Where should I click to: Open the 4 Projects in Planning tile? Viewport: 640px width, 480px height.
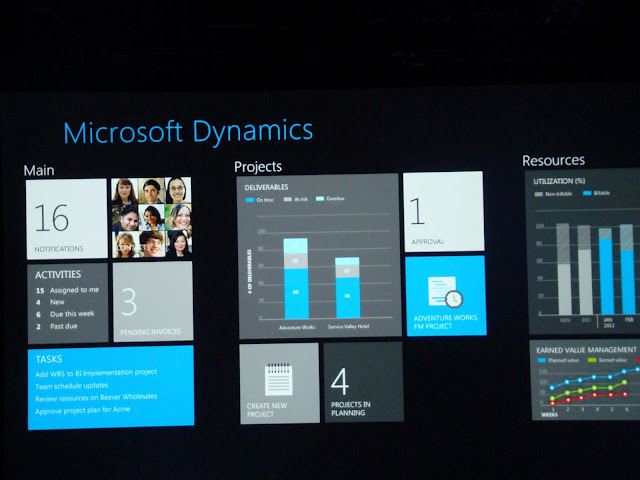coord(364,382)
